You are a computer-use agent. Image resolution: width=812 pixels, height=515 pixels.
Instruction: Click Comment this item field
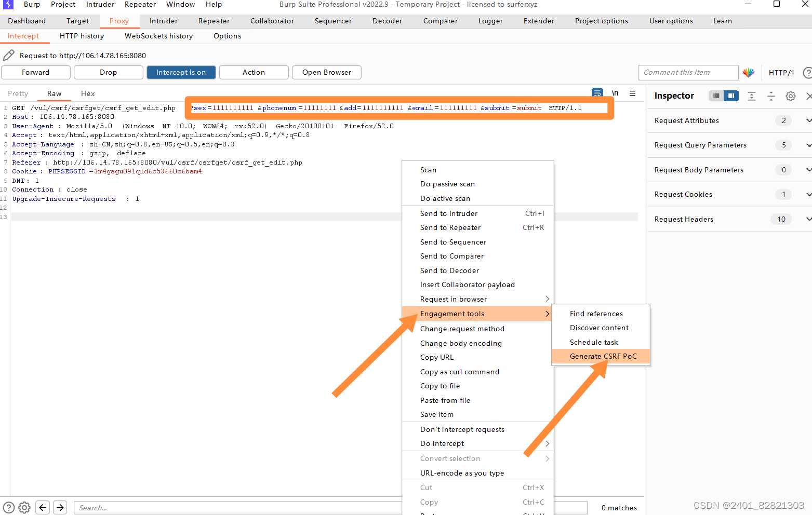(x=688, y=72)
